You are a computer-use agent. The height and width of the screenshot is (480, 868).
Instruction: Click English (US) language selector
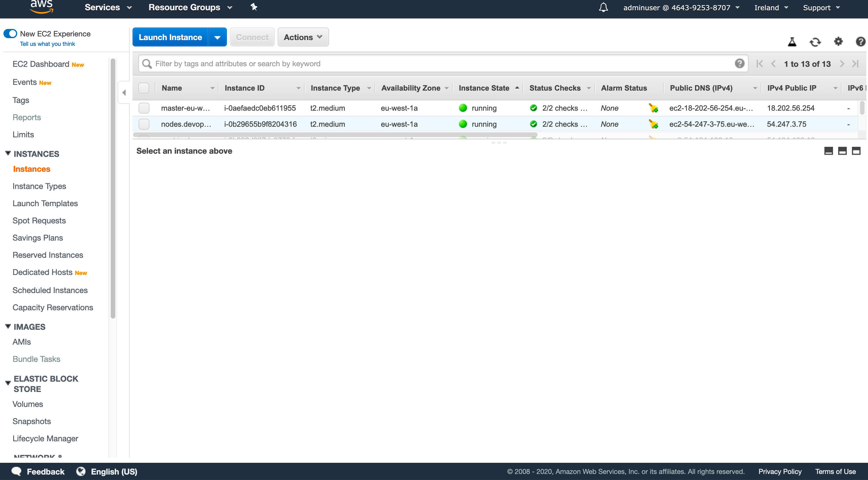[x=114, y=471]
